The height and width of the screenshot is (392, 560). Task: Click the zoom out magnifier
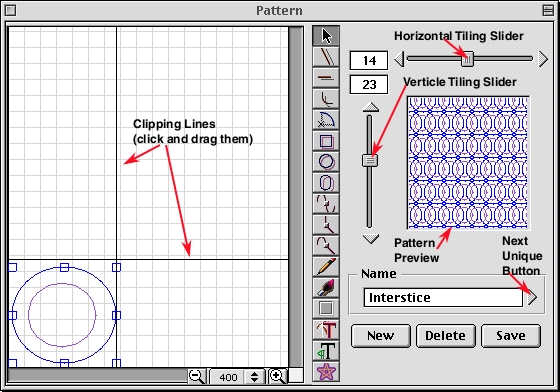(197, 376)
